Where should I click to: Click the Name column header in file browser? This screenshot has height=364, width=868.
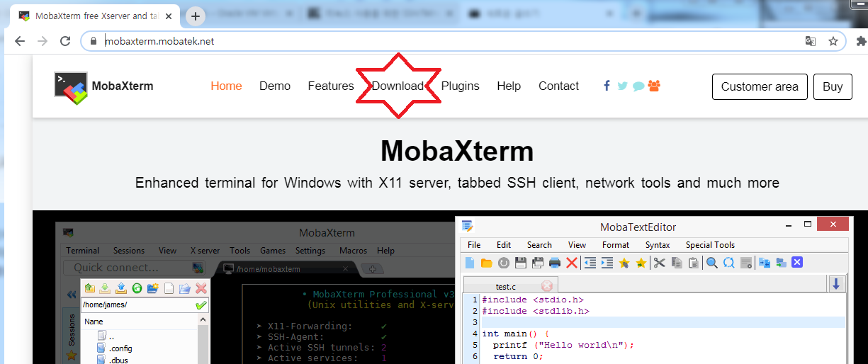pos(94,322)
